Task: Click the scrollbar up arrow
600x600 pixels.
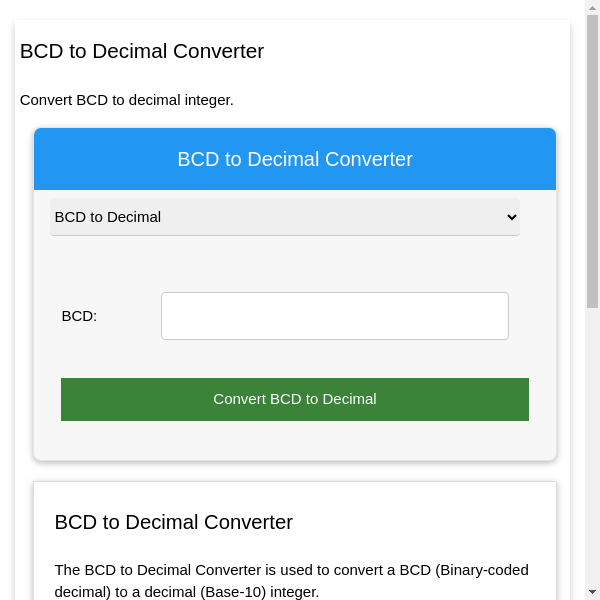Action: (x=592, y=8)
